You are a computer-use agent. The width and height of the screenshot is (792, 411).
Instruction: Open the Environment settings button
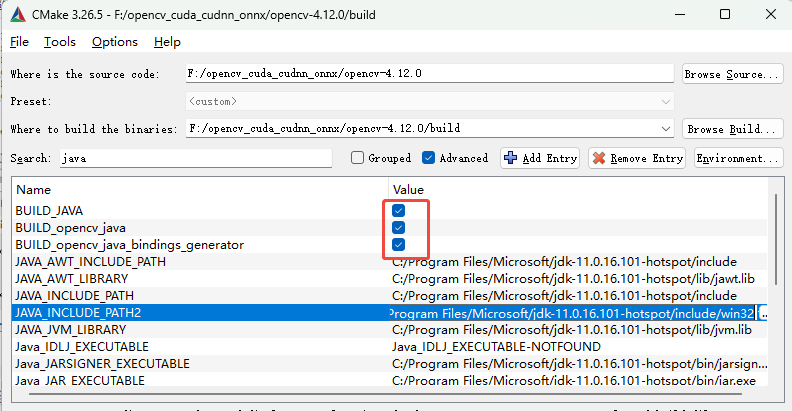[x=738, y=158]
